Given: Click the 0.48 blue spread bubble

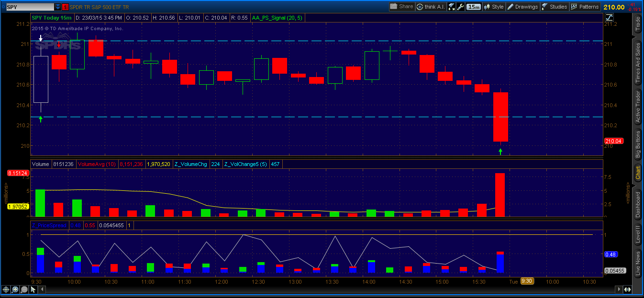Looking at the screenshot, I should click(610, 254).
